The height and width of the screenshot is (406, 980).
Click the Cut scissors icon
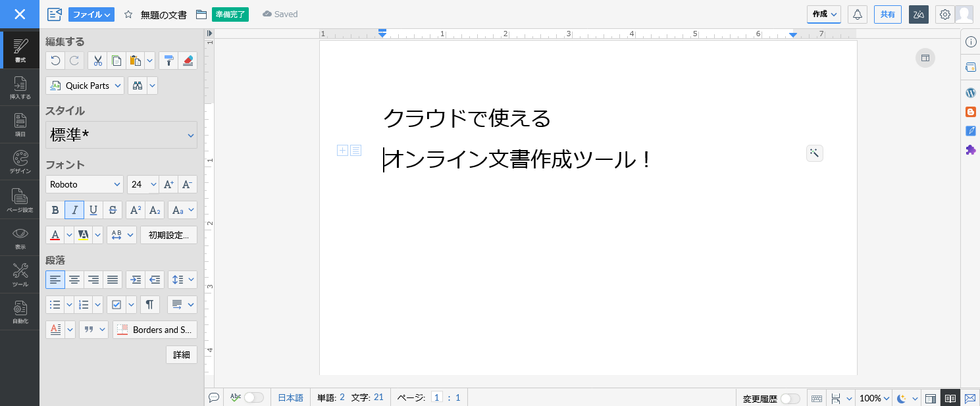click(97, 61)
